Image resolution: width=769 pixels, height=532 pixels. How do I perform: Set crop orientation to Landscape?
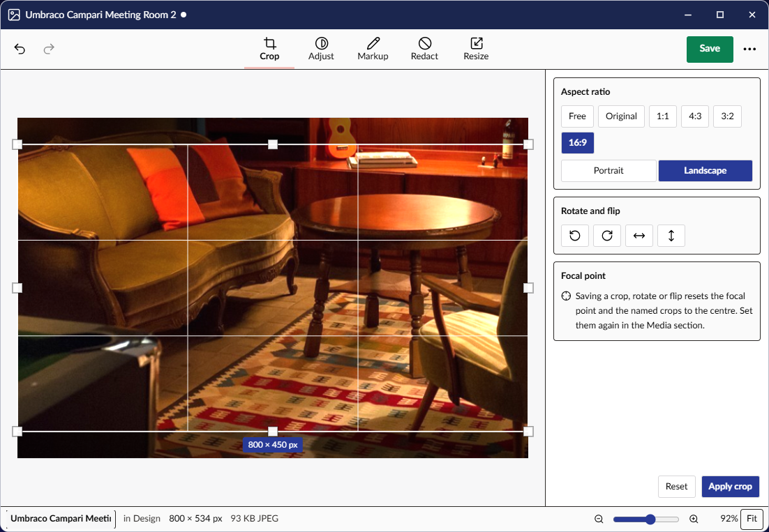pos(705,170)
